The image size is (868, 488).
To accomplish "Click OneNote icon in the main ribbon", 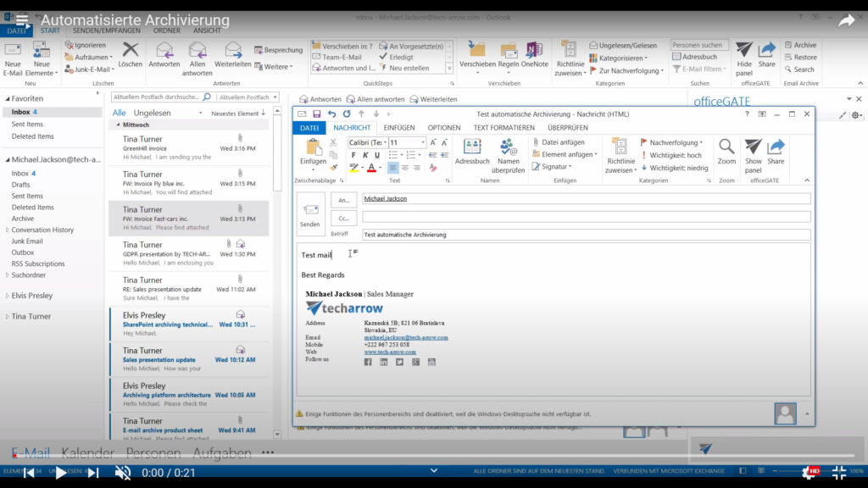I will coord(534,54).
